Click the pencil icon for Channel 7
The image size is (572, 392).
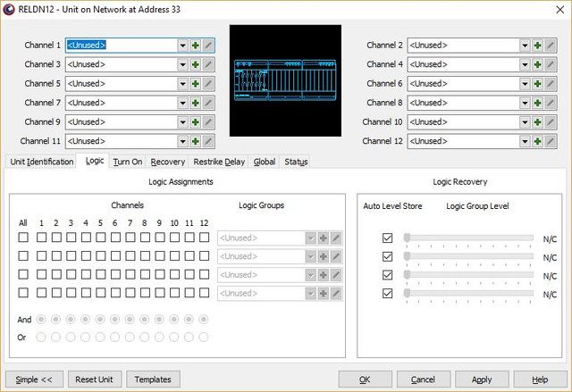coord(208,103)
